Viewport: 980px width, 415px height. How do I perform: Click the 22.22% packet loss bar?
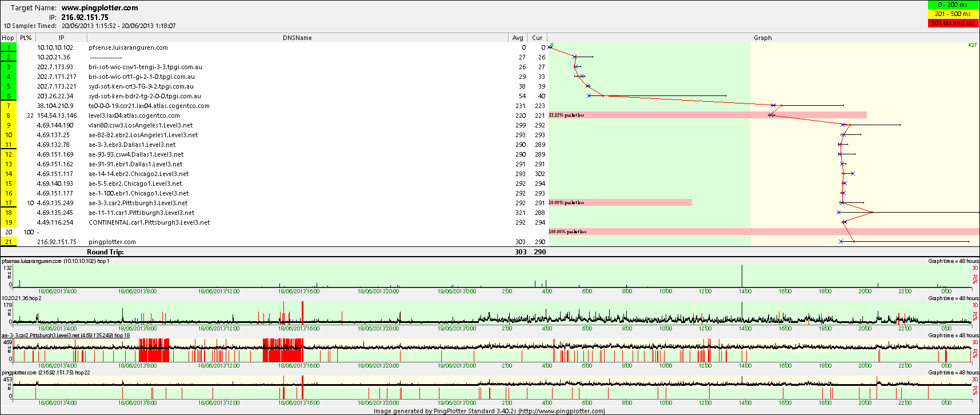707,115
